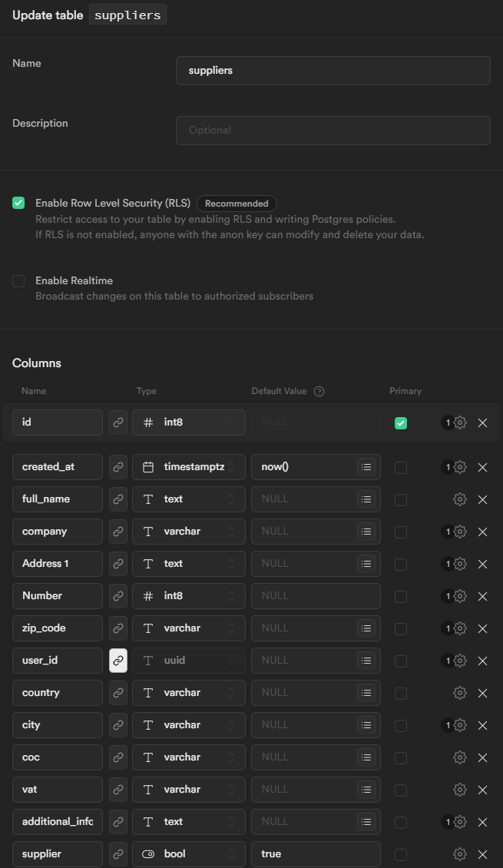Click the Description optional field
The image size is (503, 868).
tap(333, 131)
